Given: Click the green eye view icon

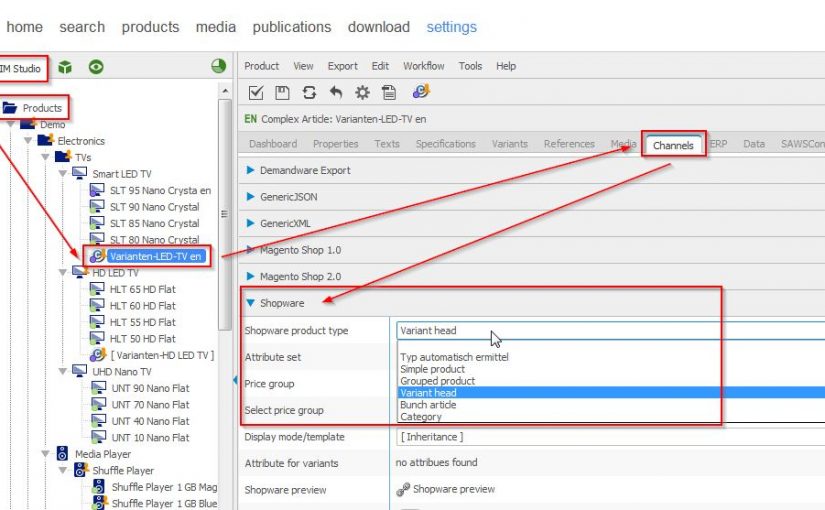Looking at the screenshot, I should (x=96, y=67).
